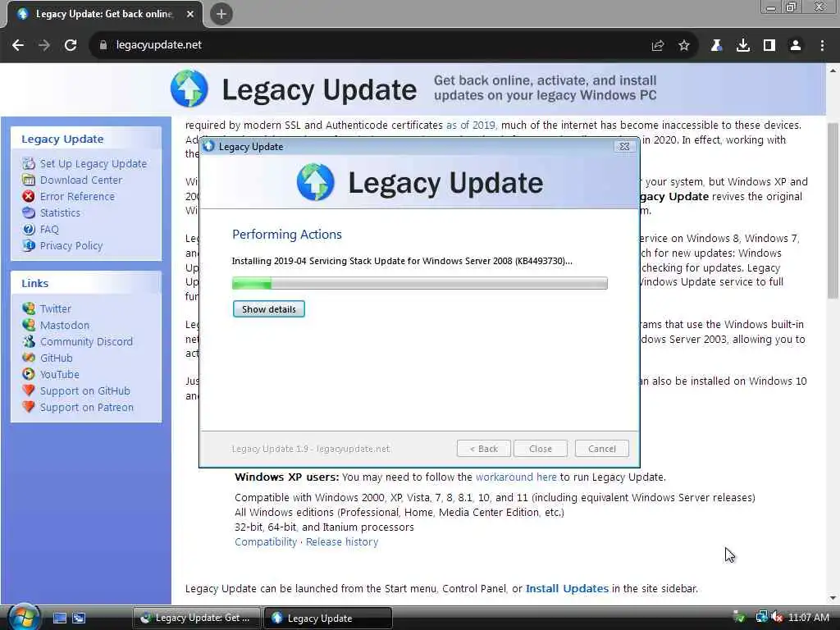Follow the Support on Patreon link text
Viewport: 840px width, 630px height.
pyautogui.click(x=87, y=407)
